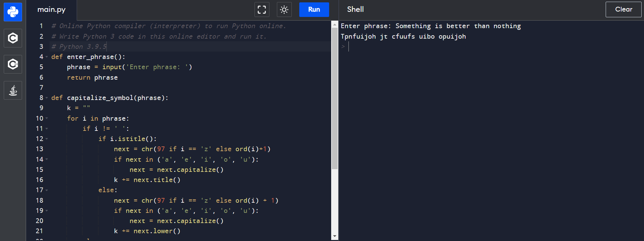644x241 pixels.
Task: Run the Python code
Action: tap(314, 9)
